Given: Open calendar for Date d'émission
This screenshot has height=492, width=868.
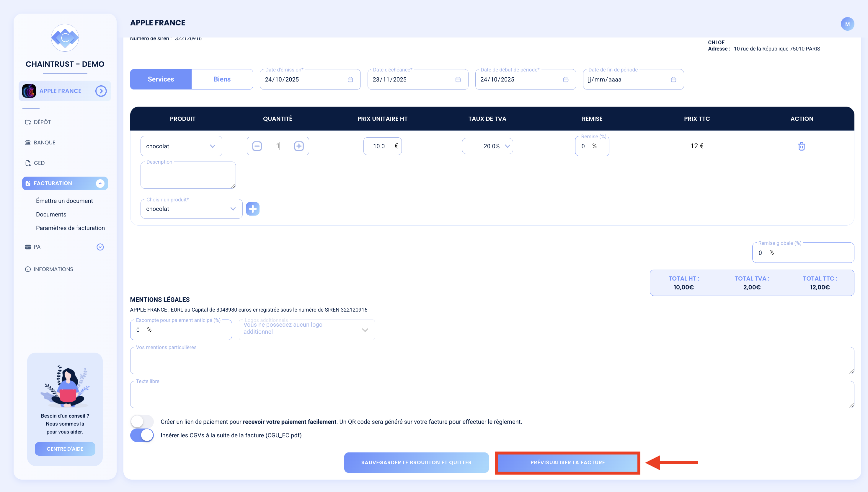Looking at the screenshot, I should point(350,79).
